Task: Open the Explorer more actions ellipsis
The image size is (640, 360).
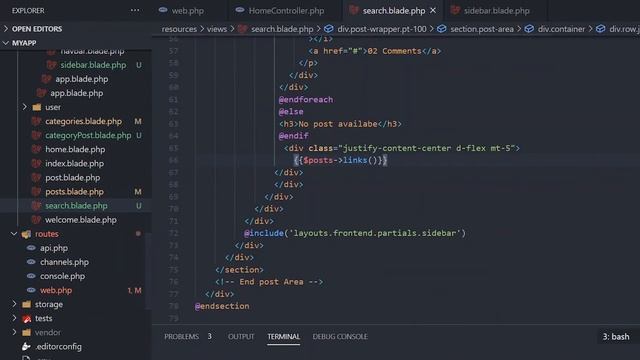Action: [x=135, y=10]
